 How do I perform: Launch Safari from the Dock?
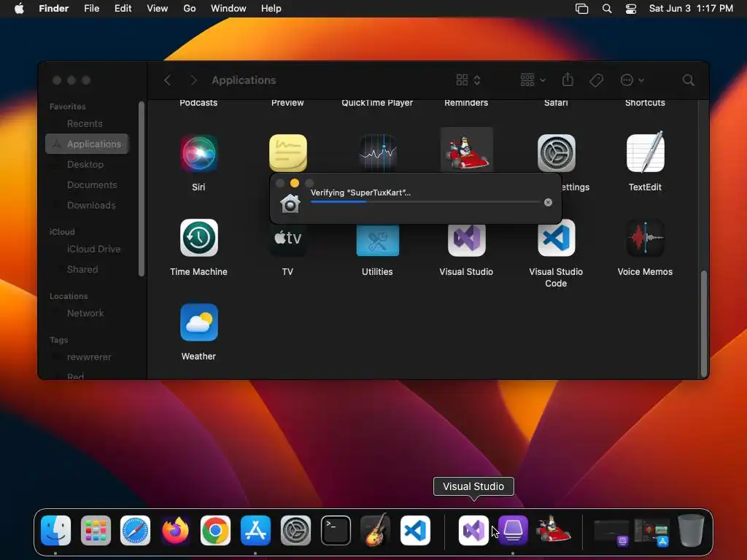(135, 530)
